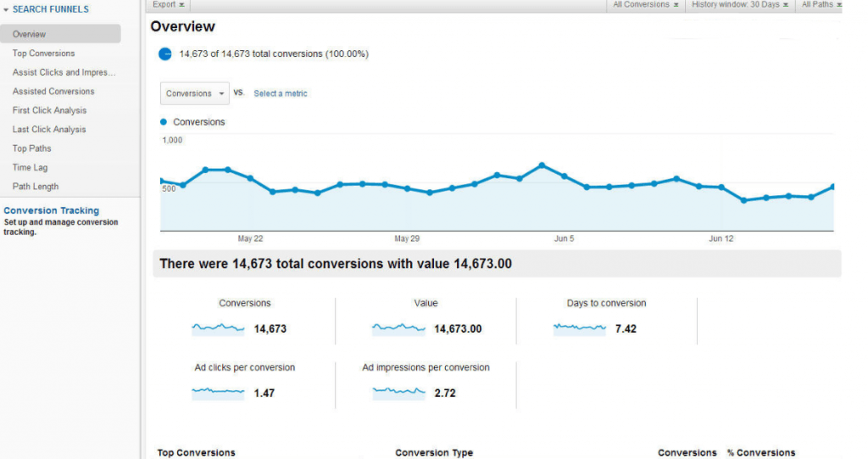Image resolution: width=868 pixels, height=459 pixels.
Task: Open Top Paths report
Action: point(31,148)
